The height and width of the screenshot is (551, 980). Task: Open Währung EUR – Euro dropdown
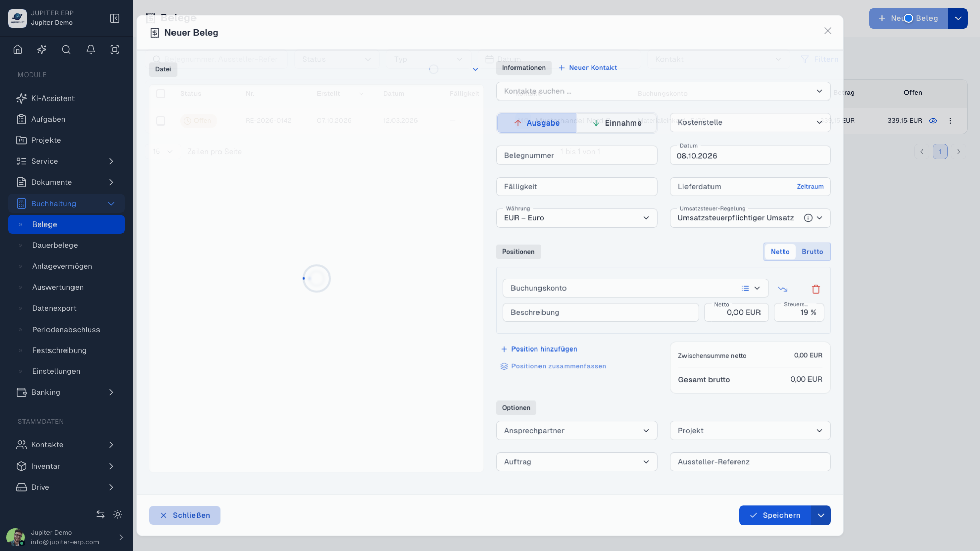(577, 218)
